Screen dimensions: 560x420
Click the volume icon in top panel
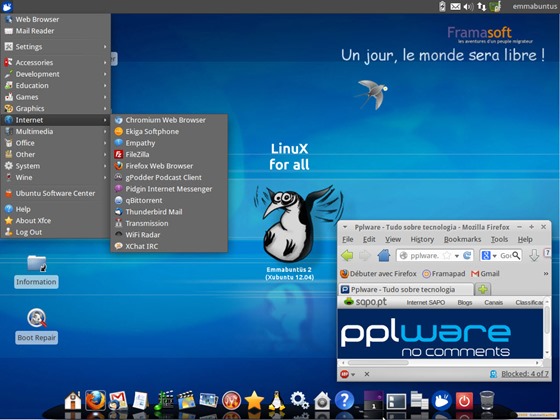click(x=468, y=6)
